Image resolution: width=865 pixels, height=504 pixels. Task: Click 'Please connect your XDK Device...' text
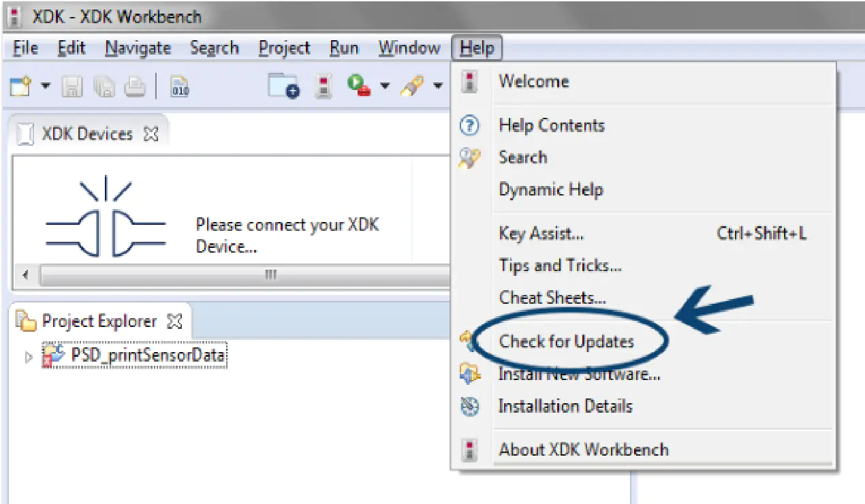[287, 235]
